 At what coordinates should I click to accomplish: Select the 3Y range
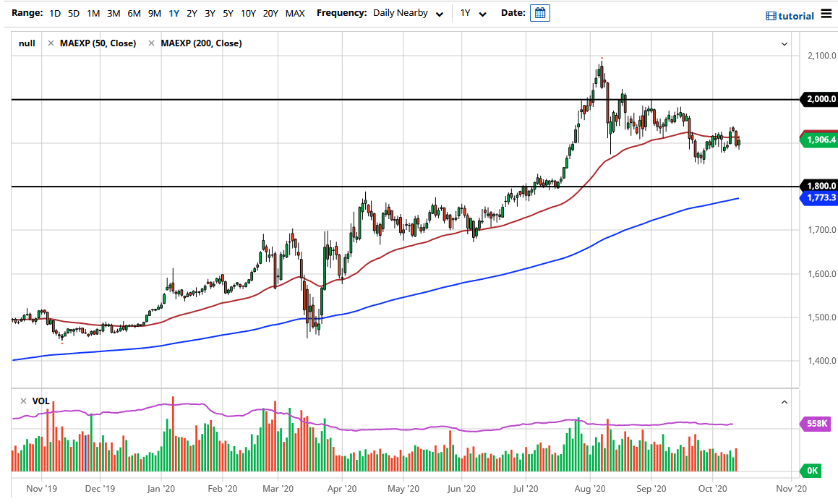(x=210, y=13)
